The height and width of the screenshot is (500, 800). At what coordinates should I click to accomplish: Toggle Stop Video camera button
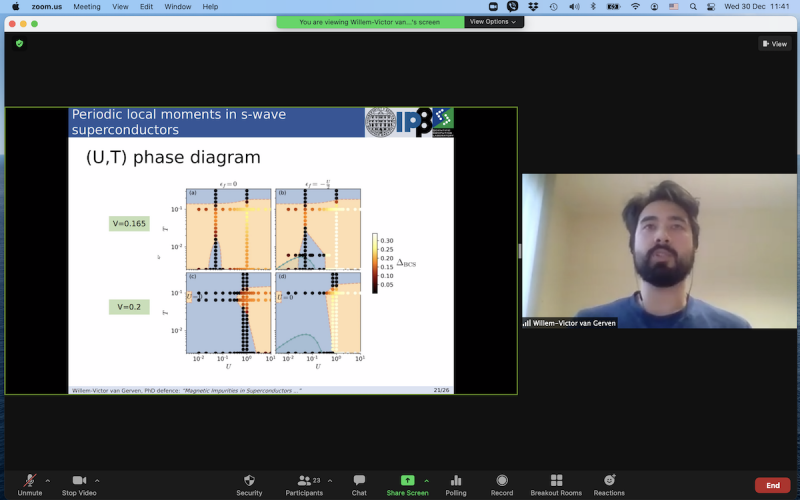pyautogui.click(x=79, y=481)
